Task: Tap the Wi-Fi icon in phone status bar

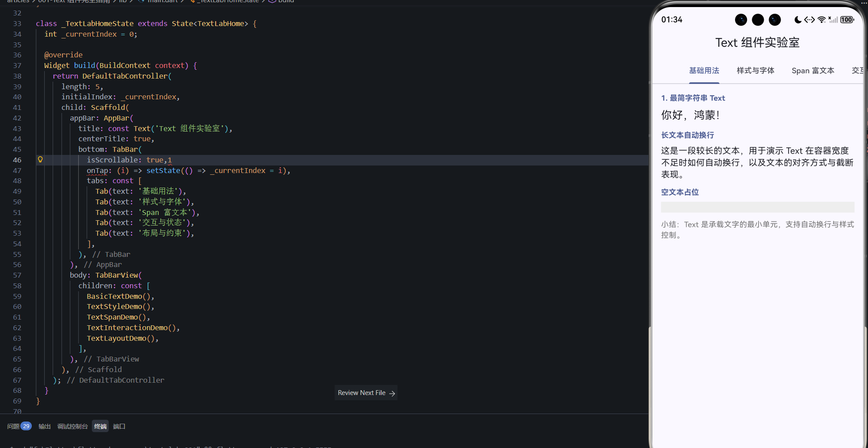Action: pyautogui.click(x=822, y=20)
